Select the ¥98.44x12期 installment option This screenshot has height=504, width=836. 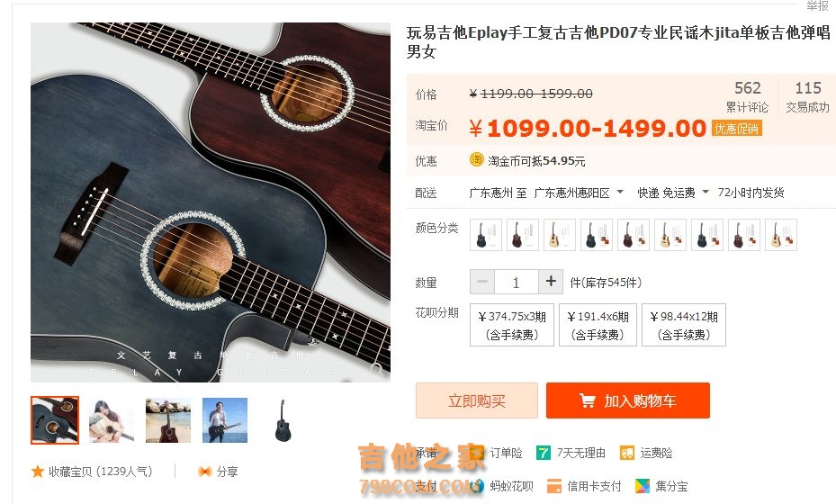point(684,325)
